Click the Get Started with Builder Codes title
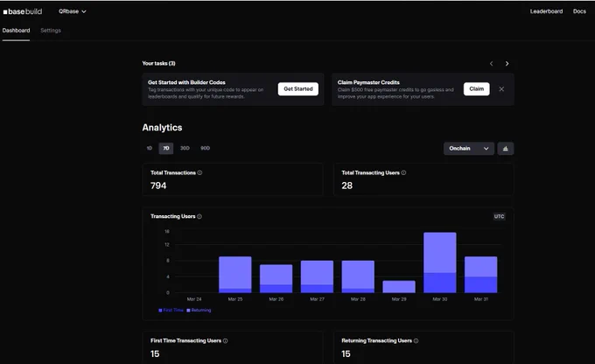Image resolution: width=595 pixels, height=364 pixels. click(x=186, y=82)
